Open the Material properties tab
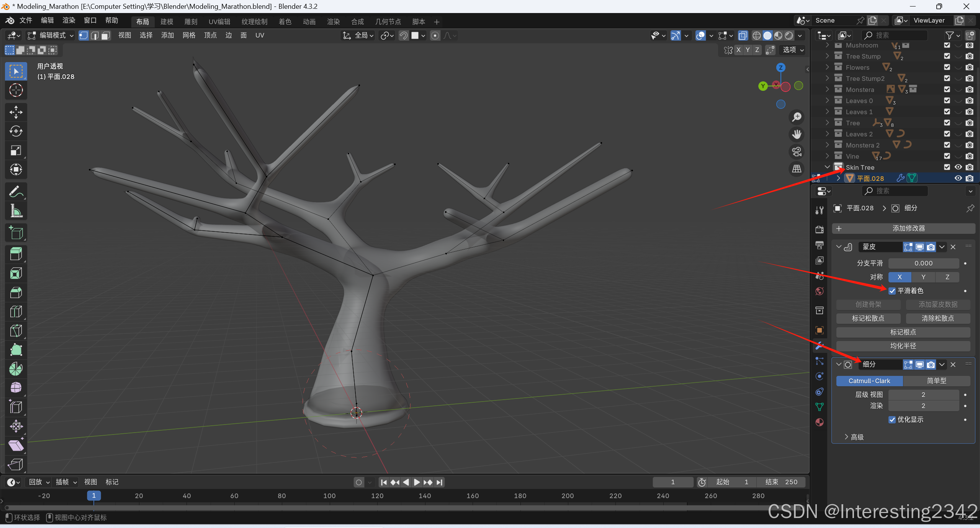Screen dimensions: 980x528 pos(820,422)
